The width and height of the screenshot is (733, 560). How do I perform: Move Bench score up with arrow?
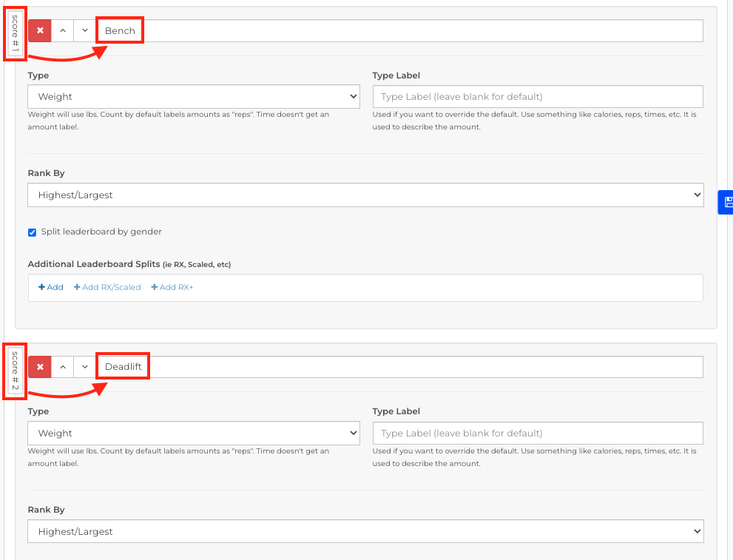(x=63, y=31)
